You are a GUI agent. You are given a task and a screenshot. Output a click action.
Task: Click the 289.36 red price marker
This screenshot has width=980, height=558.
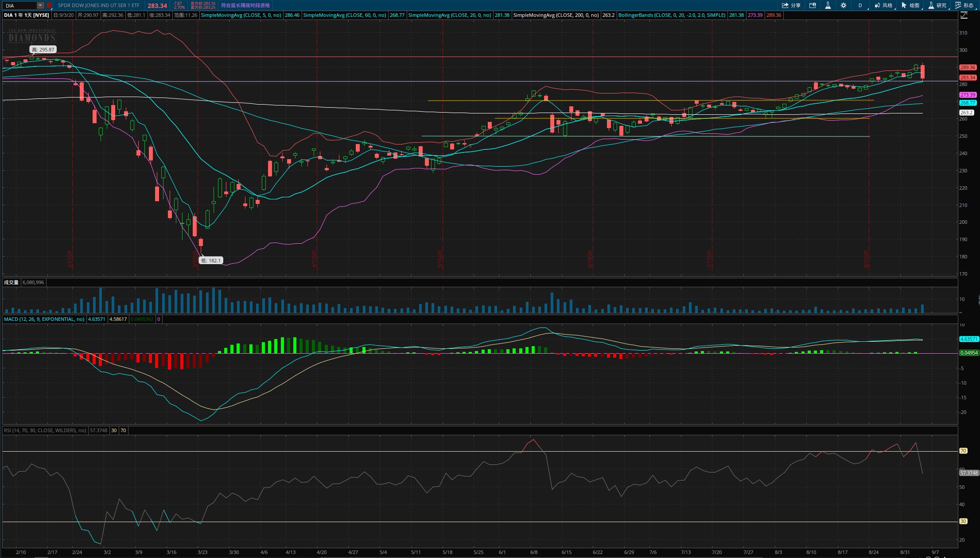click(x=968, y=67)
